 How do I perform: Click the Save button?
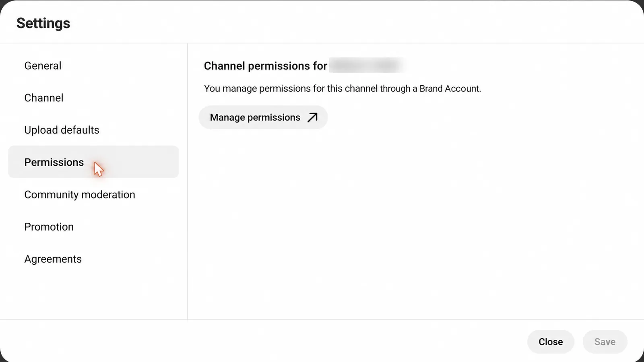click(605, 342)
